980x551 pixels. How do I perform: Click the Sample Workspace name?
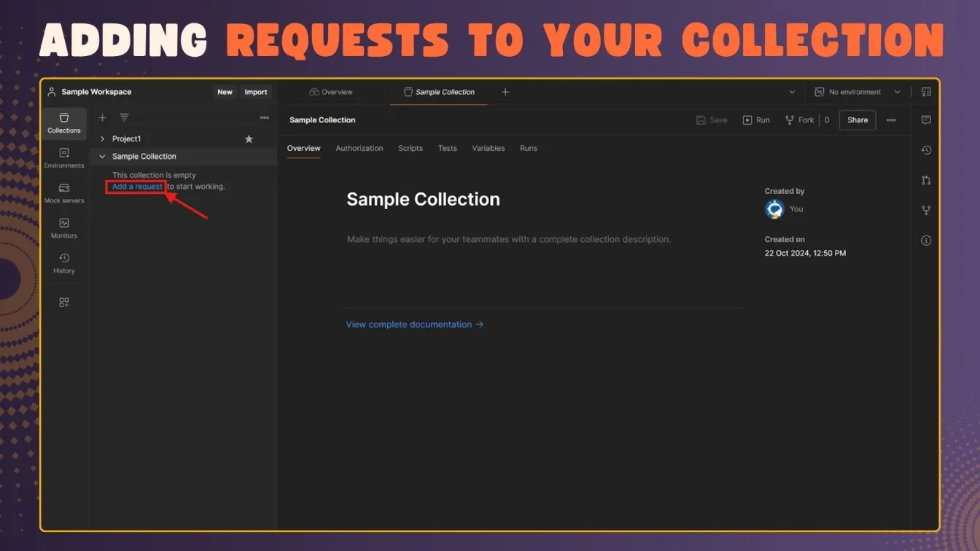tap(96, 92)
